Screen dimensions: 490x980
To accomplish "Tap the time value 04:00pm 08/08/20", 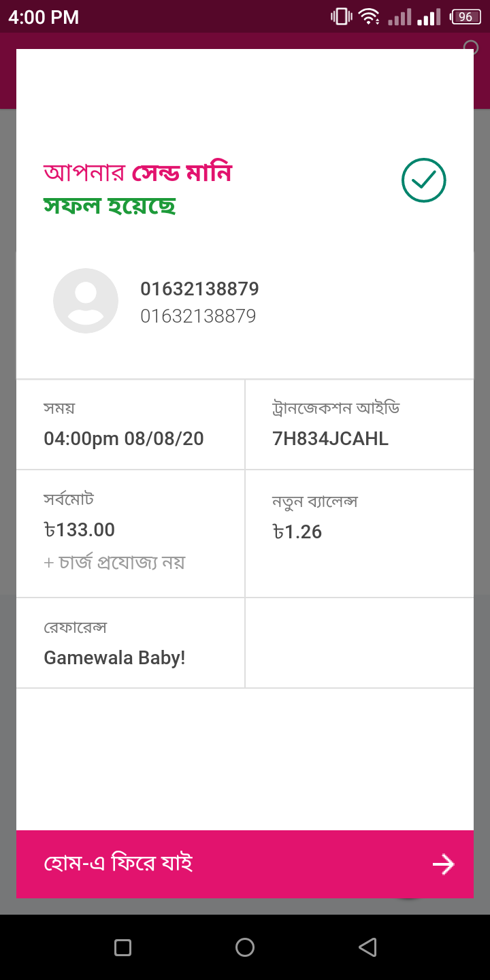I will [124, 439].
